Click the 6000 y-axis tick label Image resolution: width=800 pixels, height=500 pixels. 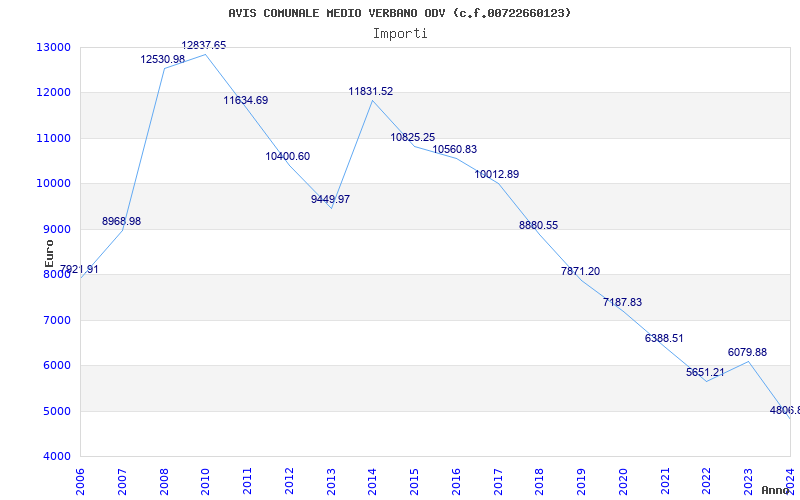[x=57, y=366]
